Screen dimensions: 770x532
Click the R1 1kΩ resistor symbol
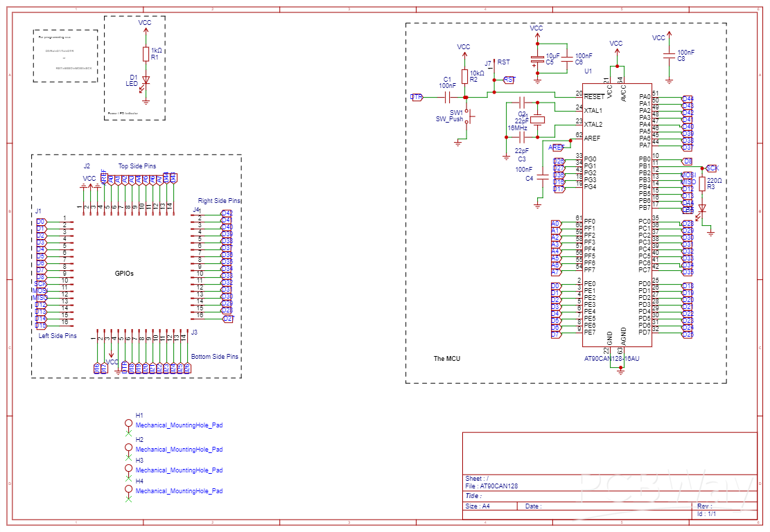144,53
